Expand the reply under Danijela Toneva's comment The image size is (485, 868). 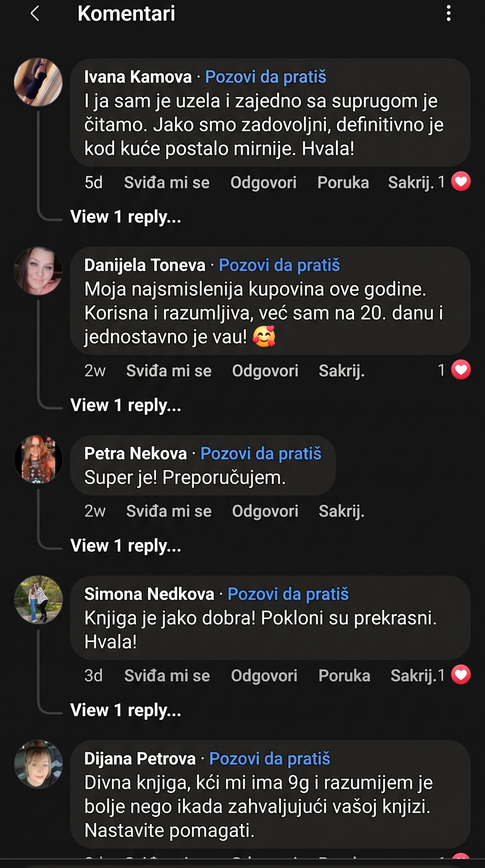click(x=126, y=405)
